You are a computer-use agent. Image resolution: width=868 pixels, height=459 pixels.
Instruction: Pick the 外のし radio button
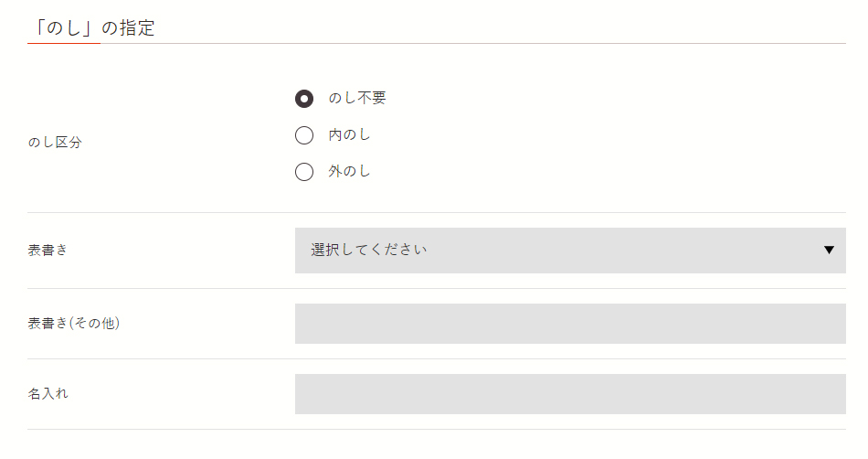pyautogui.click(x=304, y=172)
